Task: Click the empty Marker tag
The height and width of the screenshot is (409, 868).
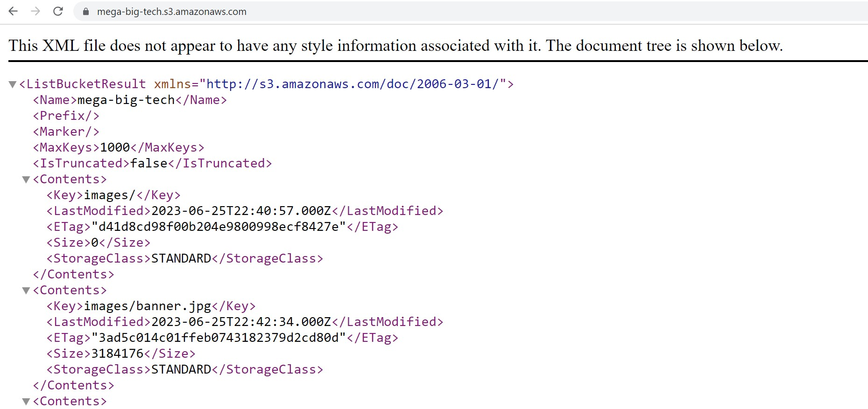Action: 66,132
